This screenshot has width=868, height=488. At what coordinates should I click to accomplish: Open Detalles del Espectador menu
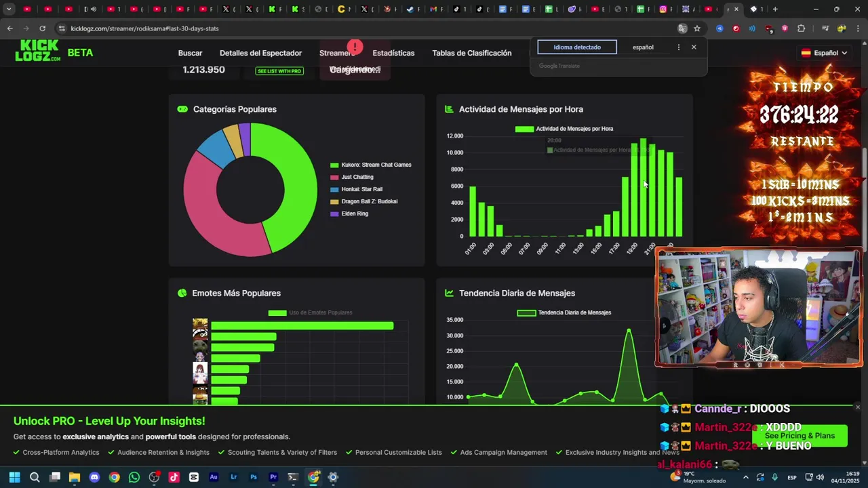point(260,53)
